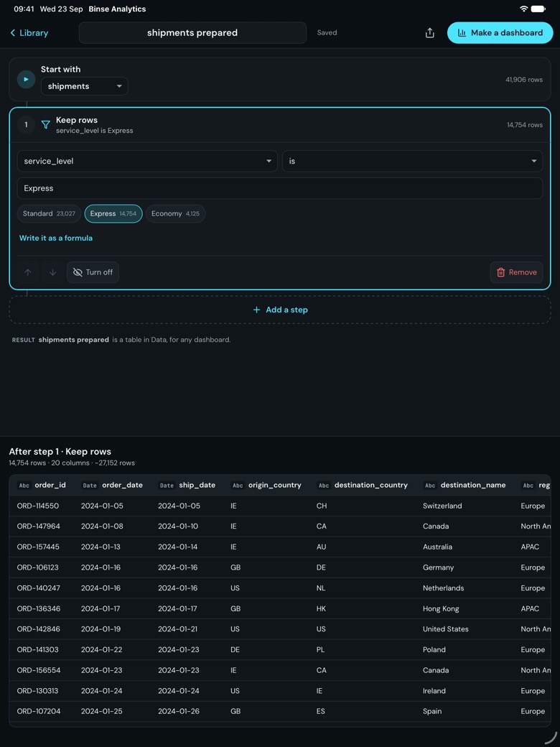Screen dimensions: 560x747
Task: Run the pipeline with the play icon
Action: (x=26, y=79)
